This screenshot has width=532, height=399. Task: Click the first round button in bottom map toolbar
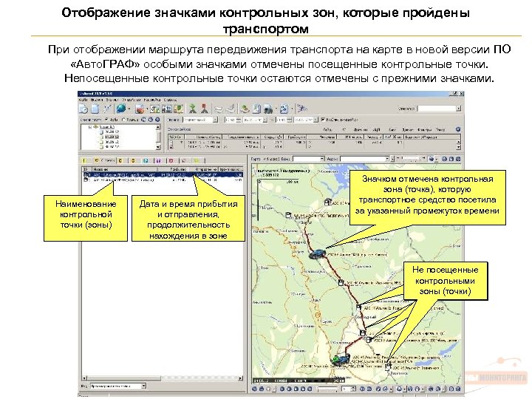[x=254, y=389]
